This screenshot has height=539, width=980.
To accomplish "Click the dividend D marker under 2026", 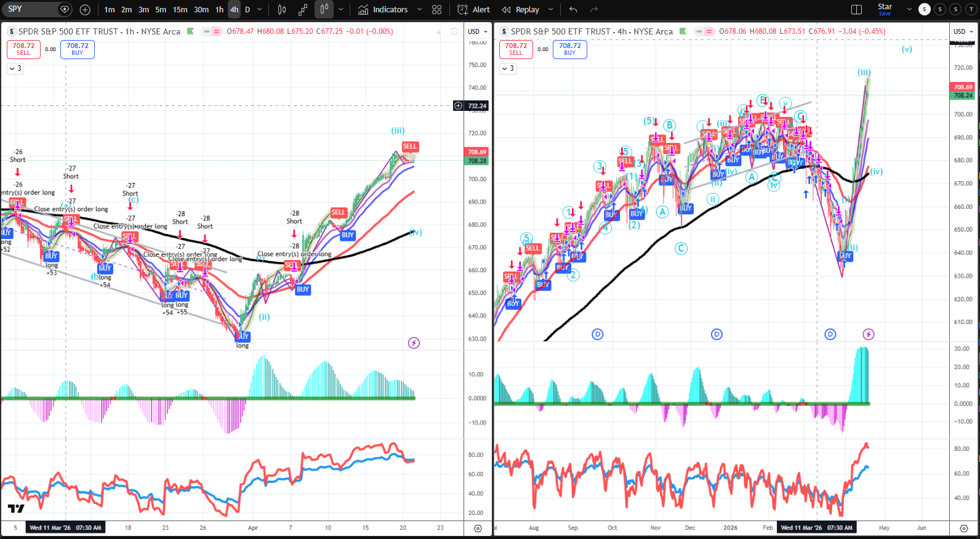I will 717,334.
